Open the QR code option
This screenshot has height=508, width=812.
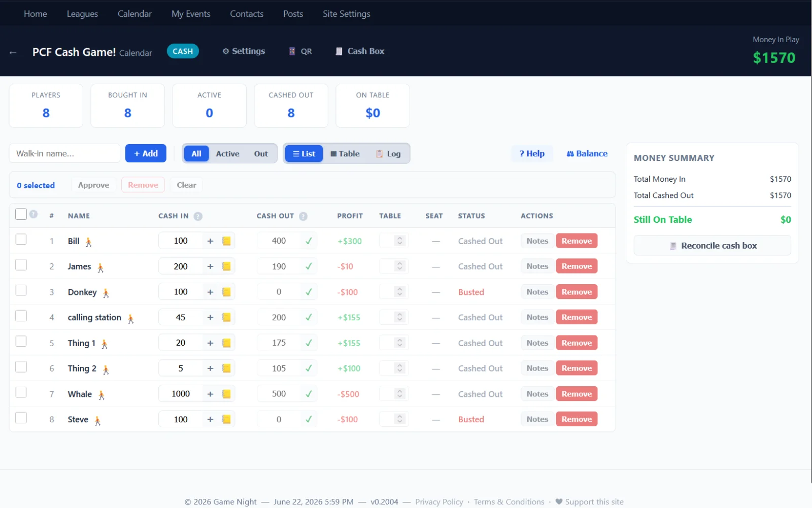[300, 51]
